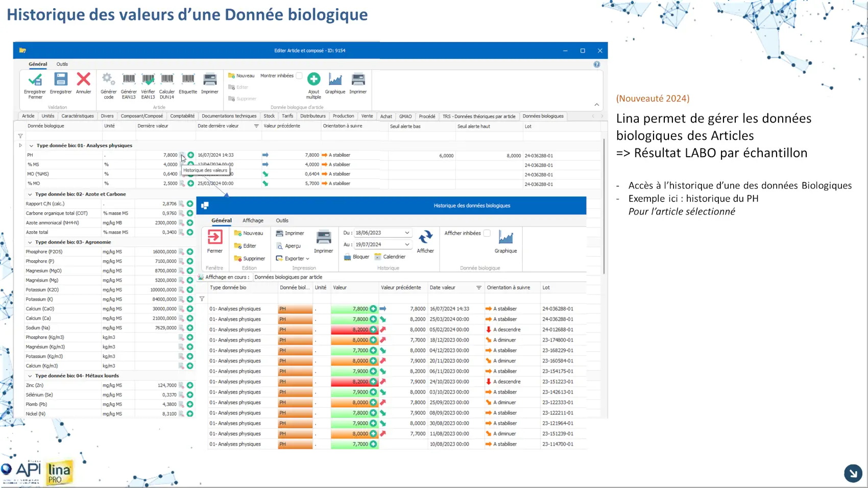Click Editer in history window
868x488 pixels.
pos(245,246)
